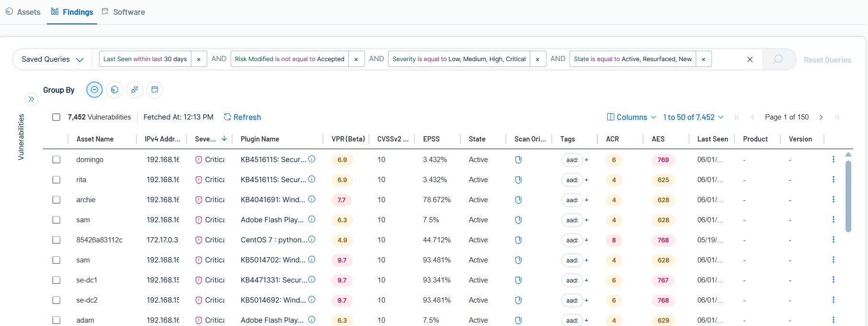Click the VPR (Beta) column header
The width and height of the screenshot is (868, 326).
coord(348,139)
